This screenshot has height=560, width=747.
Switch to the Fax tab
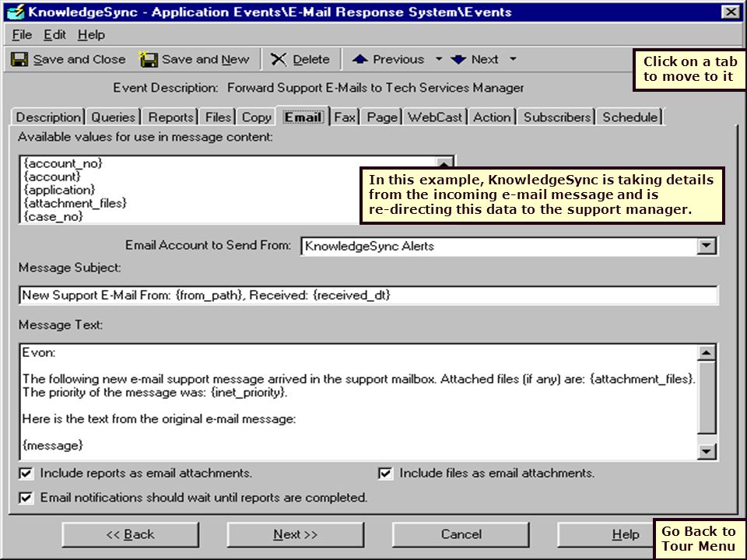345,117
